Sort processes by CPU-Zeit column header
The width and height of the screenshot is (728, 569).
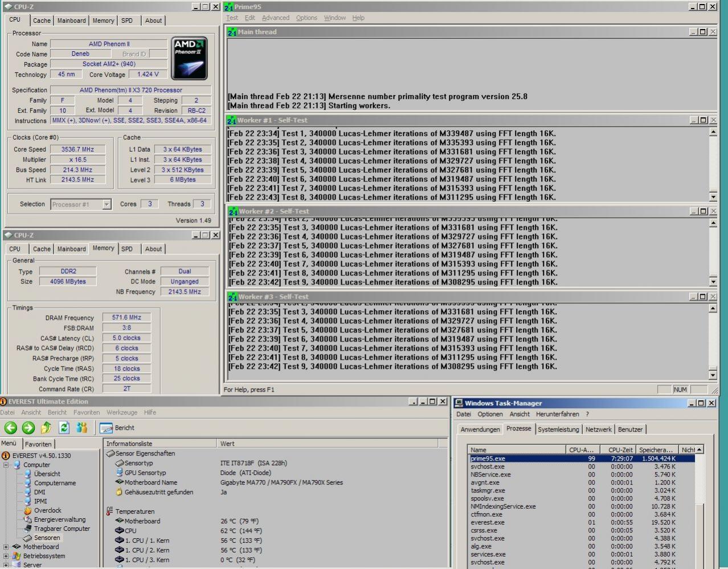pos(620,450)
